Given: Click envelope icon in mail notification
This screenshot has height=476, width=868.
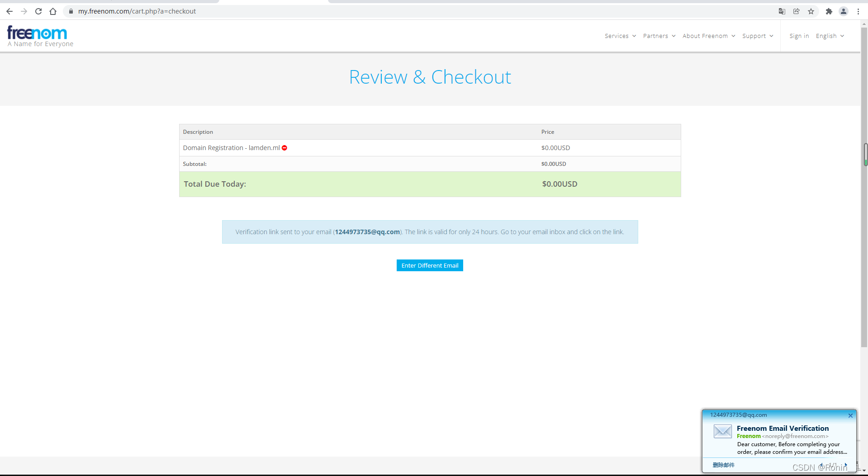Looking at the screenshot, I should (x=722, y=431).
